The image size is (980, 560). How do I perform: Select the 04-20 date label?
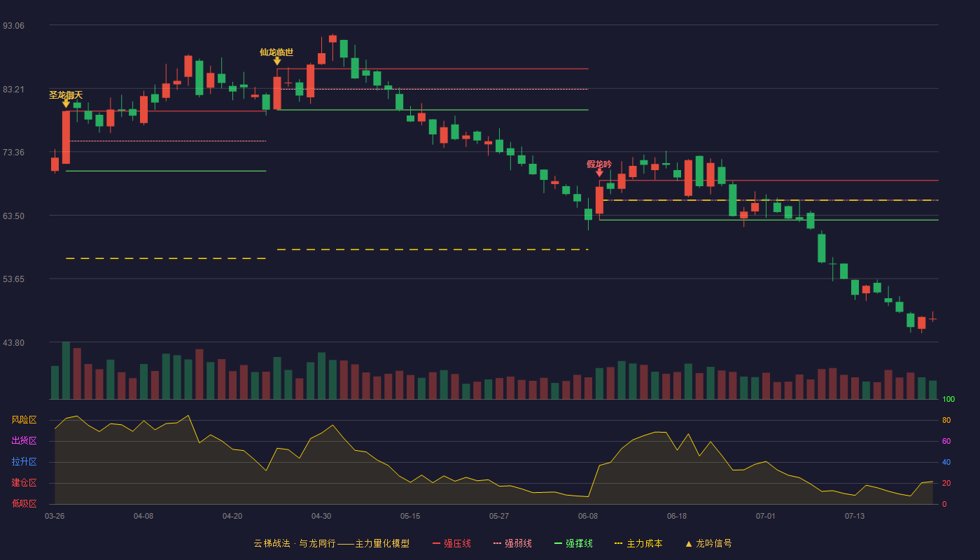[x=232, y=516]
